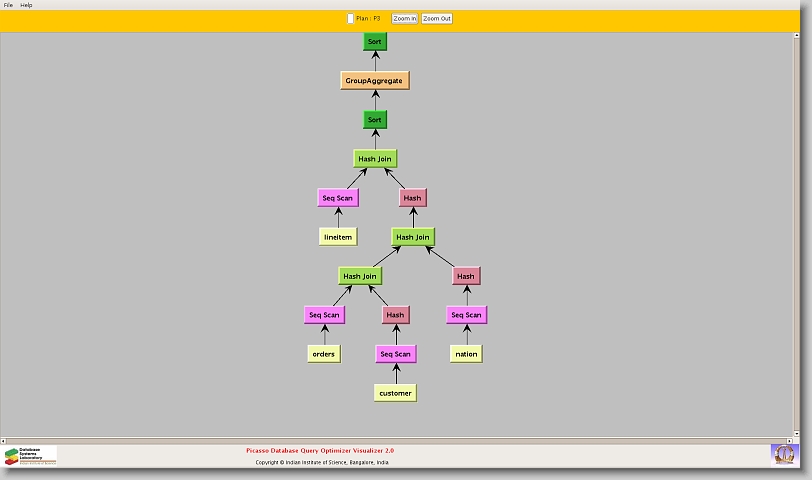Select the Seq Scan node above lineitem
This screenshot has height=480, width=812.
point(338,198)
